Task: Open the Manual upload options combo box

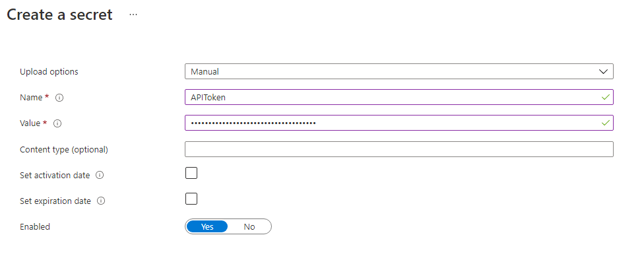Action: coord(399,71)
